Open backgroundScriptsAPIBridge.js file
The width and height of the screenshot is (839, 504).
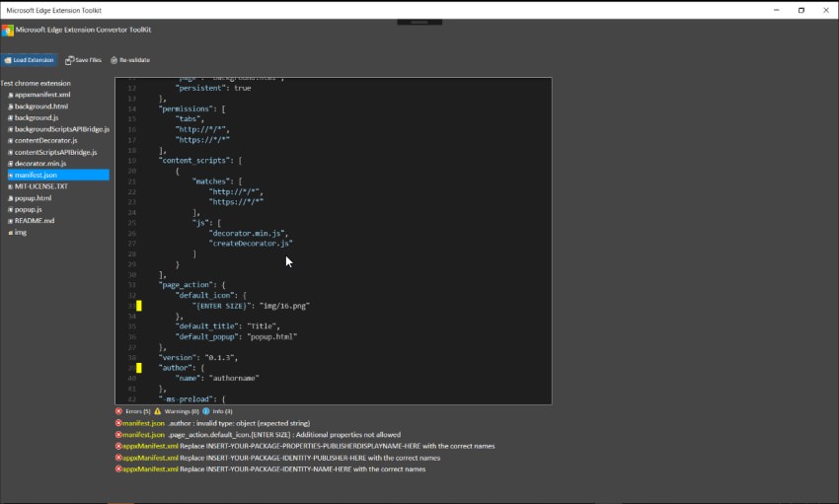click(61, 129)
